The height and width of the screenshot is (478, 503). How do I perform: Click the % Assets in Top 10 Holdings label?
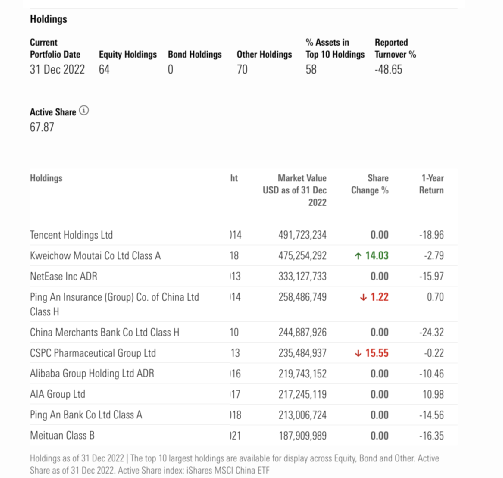coord(335,48)
